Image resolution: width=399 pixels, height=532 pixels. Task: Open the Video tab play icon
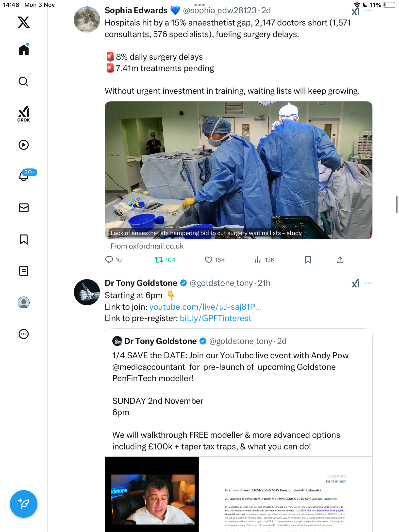click(x=24, y=145)
